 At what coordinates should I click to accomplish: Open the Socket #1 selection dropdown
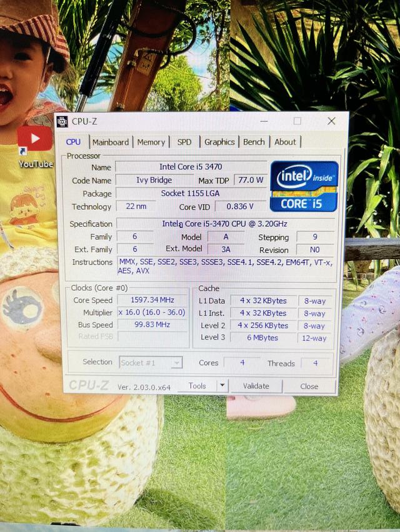pos(150,363)
